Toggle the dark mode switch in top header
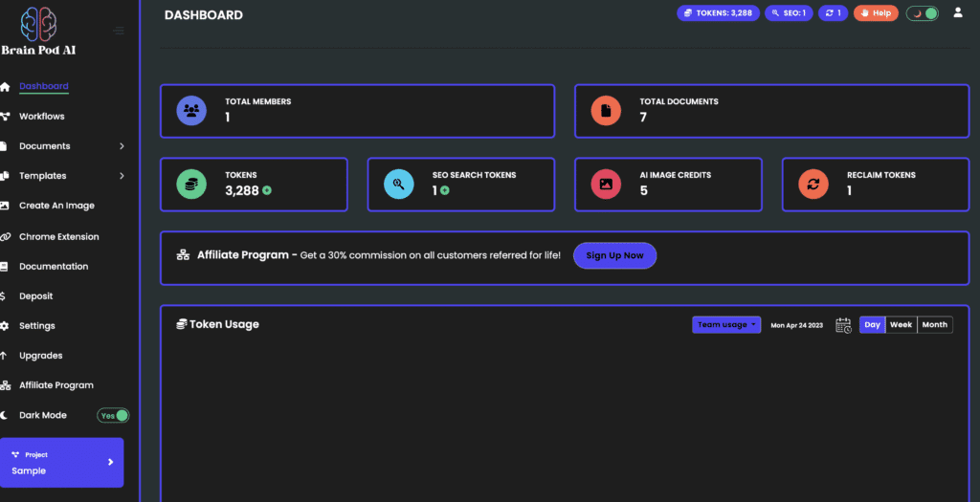The image size is (980, 502). pyautogui.click(x=923, y=13)
